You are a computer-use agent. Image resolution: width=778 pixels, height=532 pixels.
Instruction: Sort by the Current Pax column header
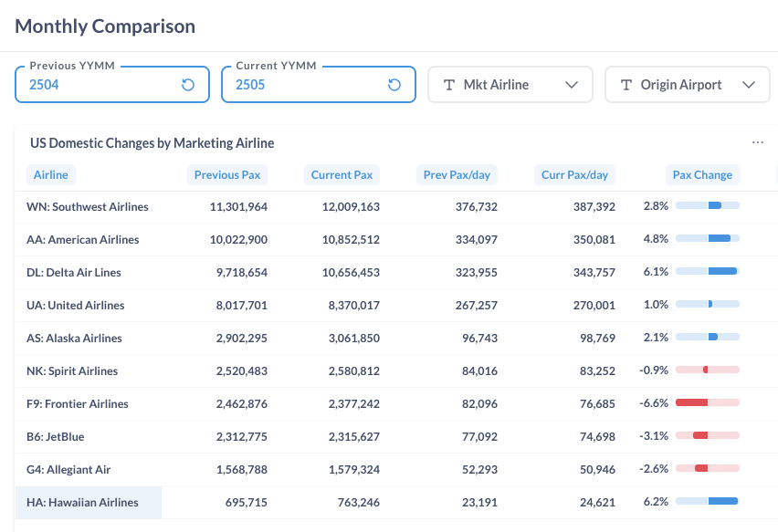[x=342, y=175]
